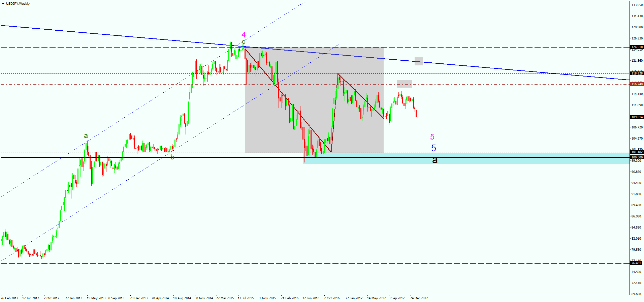Click the 86.980 price axis label
Screen dimensions: 644x302
637,216
